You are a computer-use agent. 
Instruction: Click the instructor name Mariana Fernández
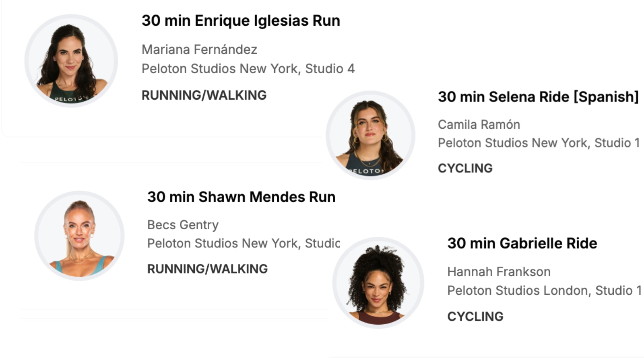(x=199, y=49)
